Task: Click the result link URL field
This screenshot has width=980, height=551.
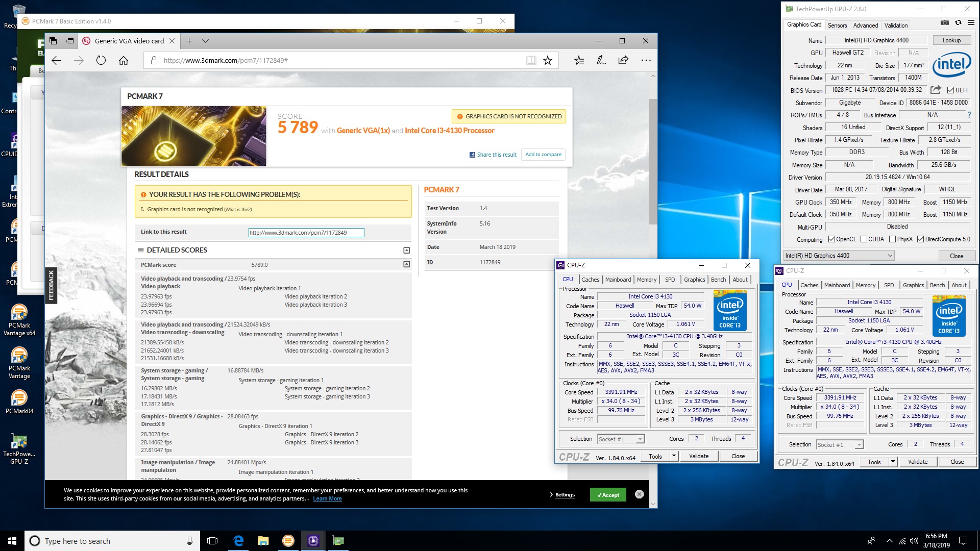Action: (306, 233)
